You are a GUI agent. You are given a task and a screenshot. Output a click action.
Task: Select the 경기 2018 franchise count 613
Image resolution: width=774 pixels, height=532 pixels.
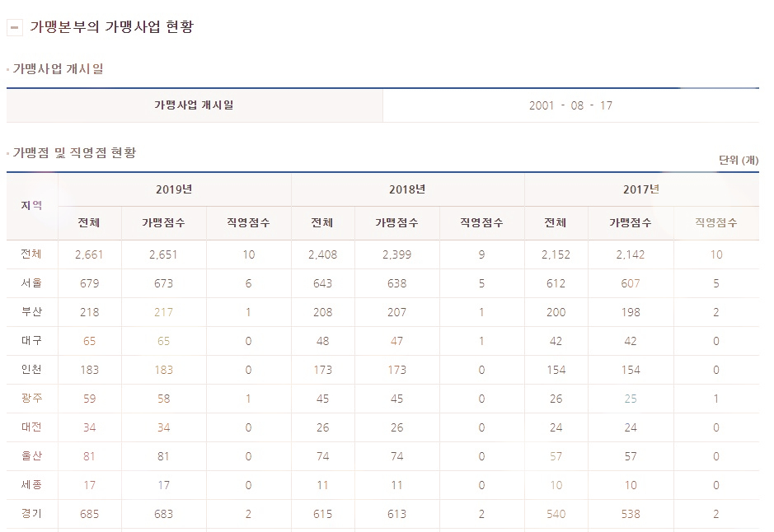click(x=396, y=514)
